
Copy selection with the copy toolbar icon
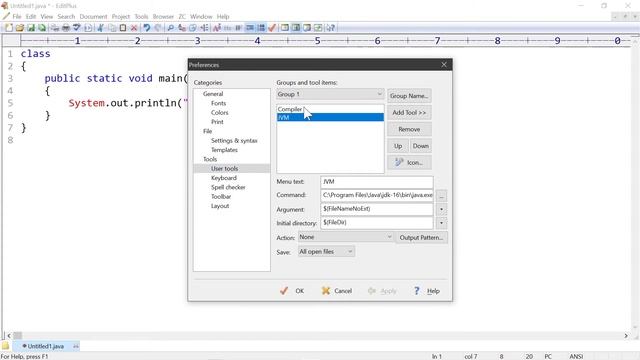(112, 28)
